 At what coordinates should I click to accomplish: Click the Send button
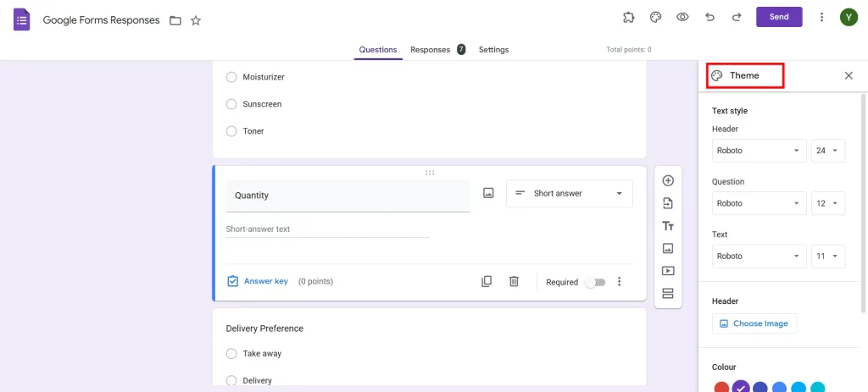pos(779,17)
